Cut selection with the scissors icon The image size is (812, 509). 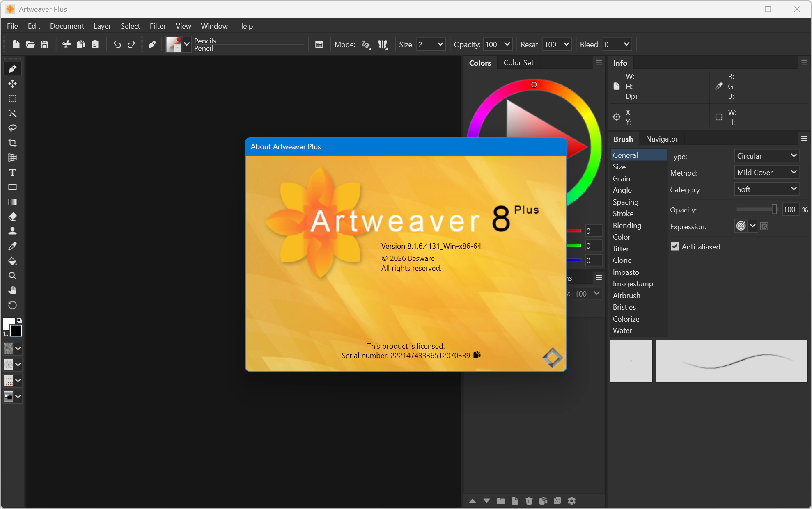[67, 44]
